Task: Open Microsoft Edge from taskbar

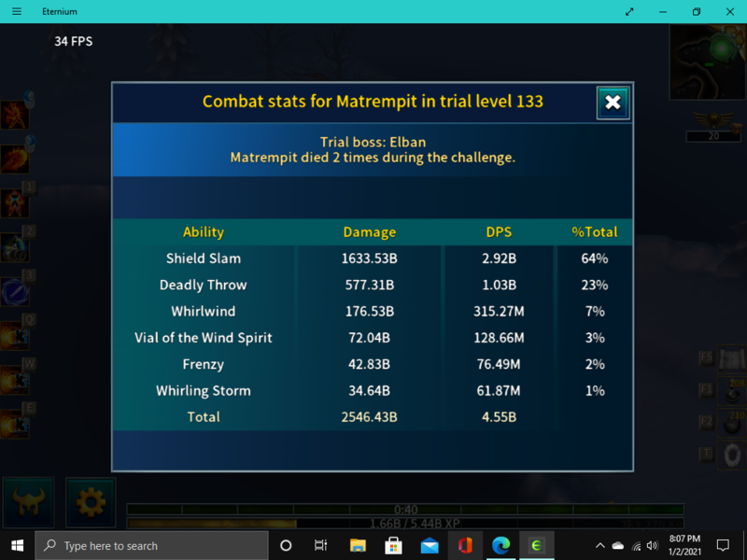Action: pyautogui.click(x=500, y=546)
